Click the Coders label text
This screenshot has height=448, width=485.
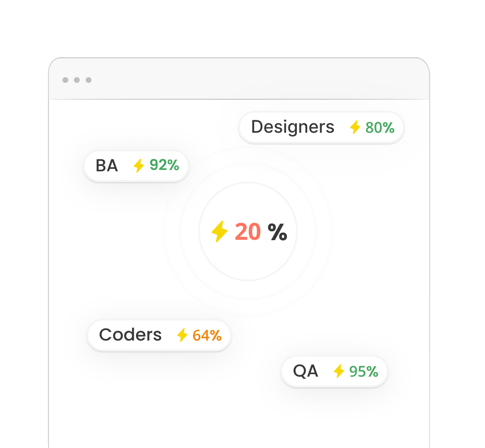coord(130,335)
